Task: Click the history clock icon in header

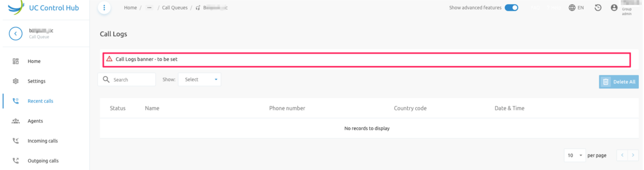Action: click(598, 8)
